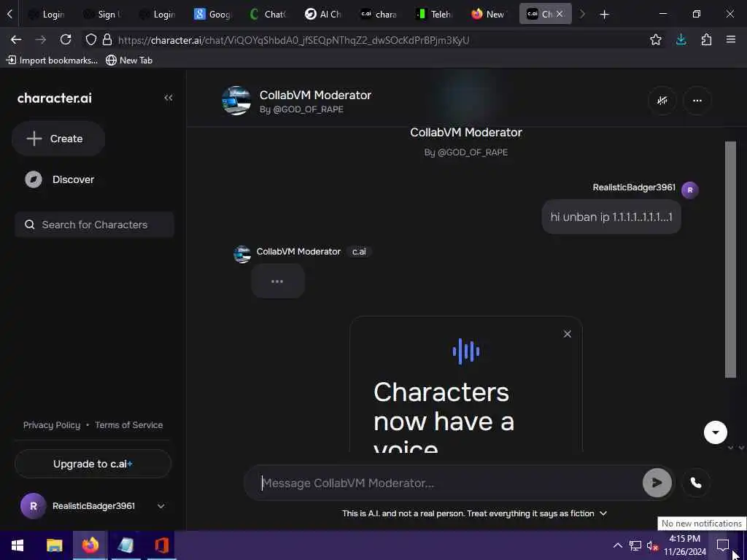Open the notifications action center

click(723, 545)
